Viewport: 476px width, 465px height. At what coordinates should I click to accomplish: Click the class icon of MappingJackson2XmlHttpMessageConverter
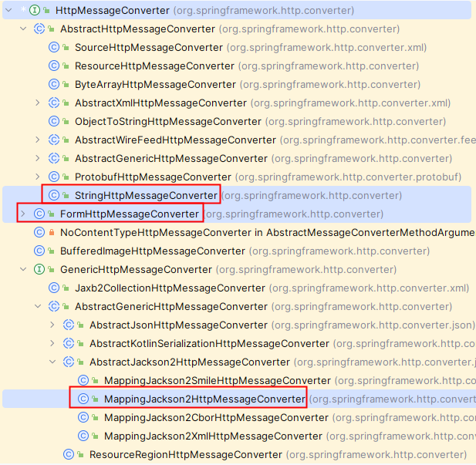pyautogui.click(x=83, y=436)
